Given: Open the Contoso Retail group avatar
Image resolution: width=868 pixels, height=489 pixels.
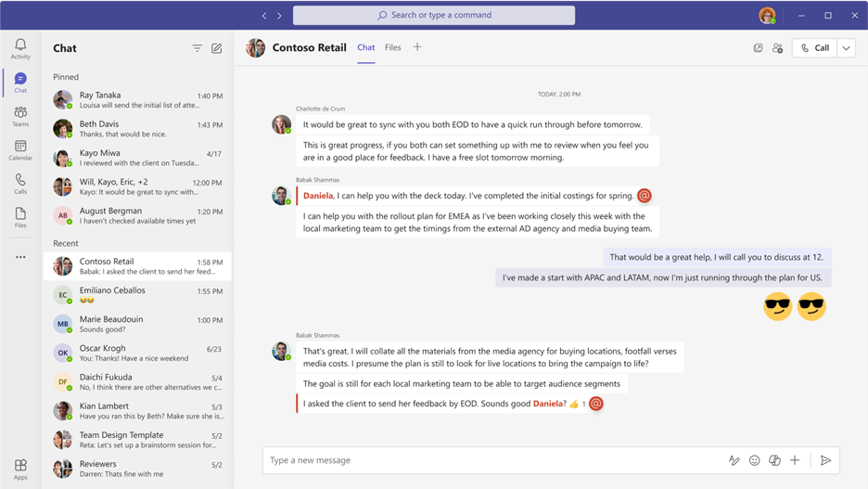Looking at the screenshot, I should point(256,48).
